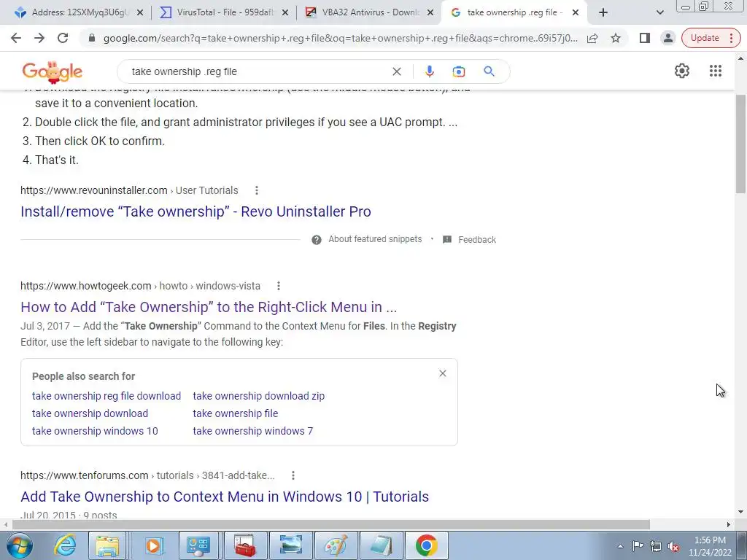Search take ownership reg file download
The image size is (747, 560).
(107, 396)
